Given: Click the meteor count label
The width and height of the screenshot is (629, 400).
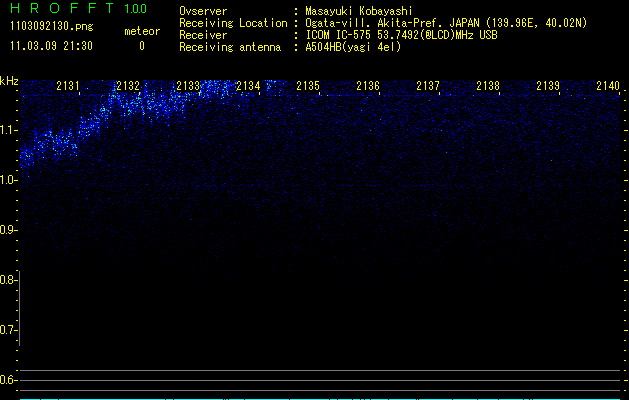Looking at the screenshot, I should pos(142,31).
